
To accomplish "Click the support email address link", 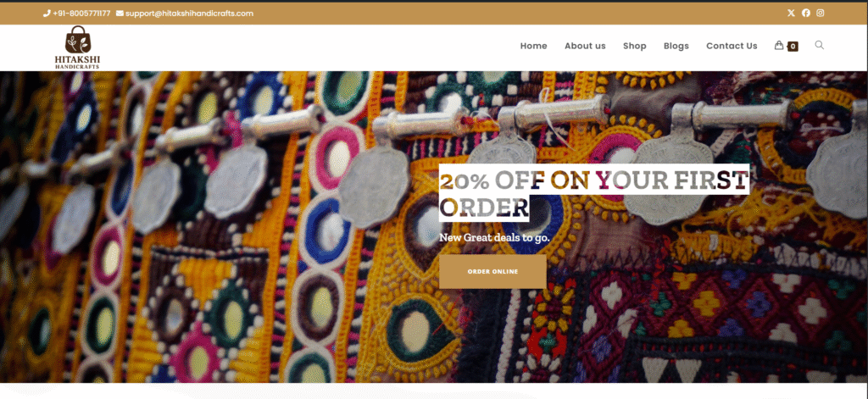I will [x=189, y=14].
